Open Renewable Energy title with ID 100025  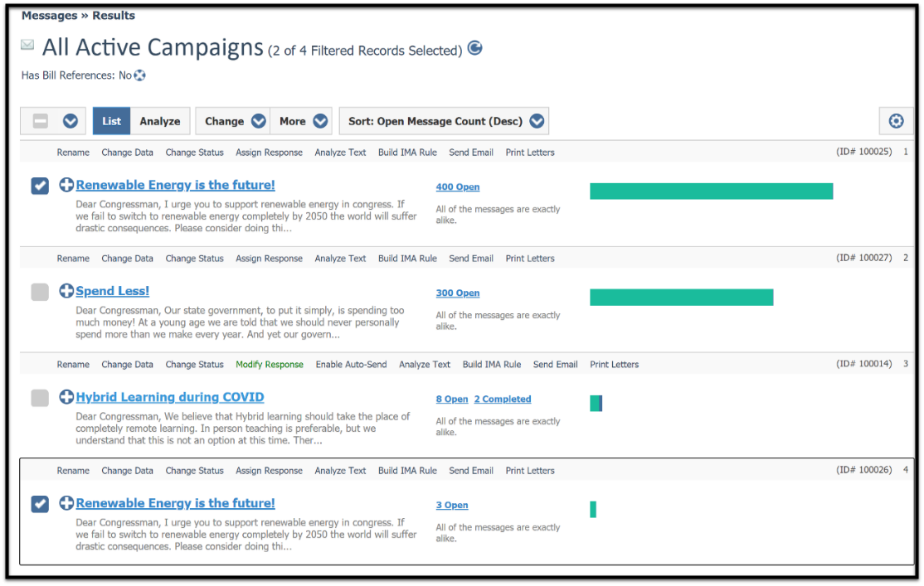[x=175, y=185]
